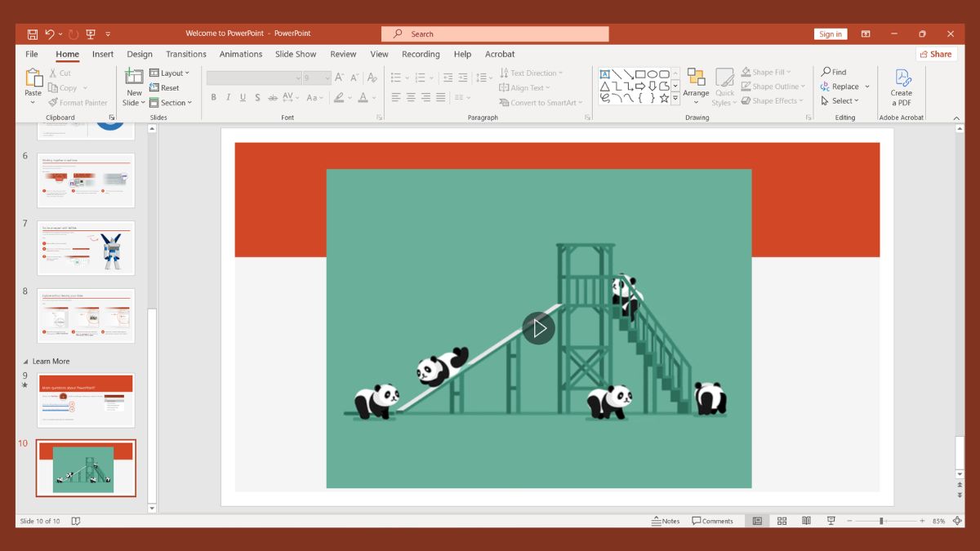Expand the Shape Fill options

click(787, 72)
